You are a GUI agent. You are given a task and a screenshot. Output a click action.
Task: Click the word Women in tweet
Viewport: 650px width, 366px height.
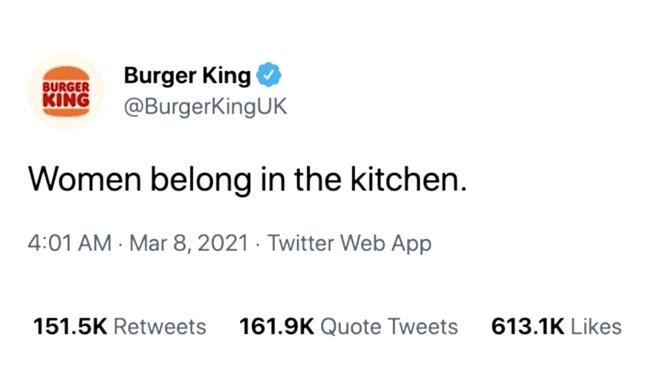(85, 179)
